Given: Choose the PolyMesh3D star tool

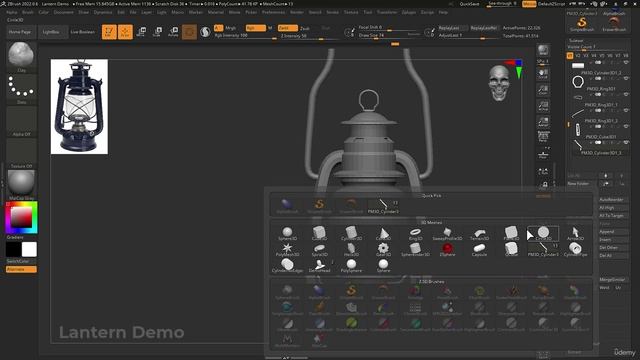Looking at the screenshot, I should 287,250.
